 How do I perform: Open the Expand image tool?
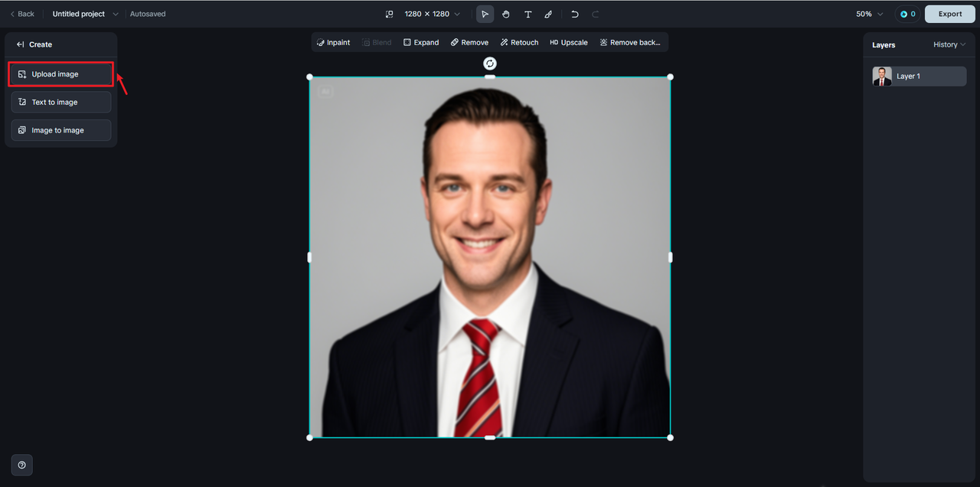pyautogui.click(x=421, y=42)
